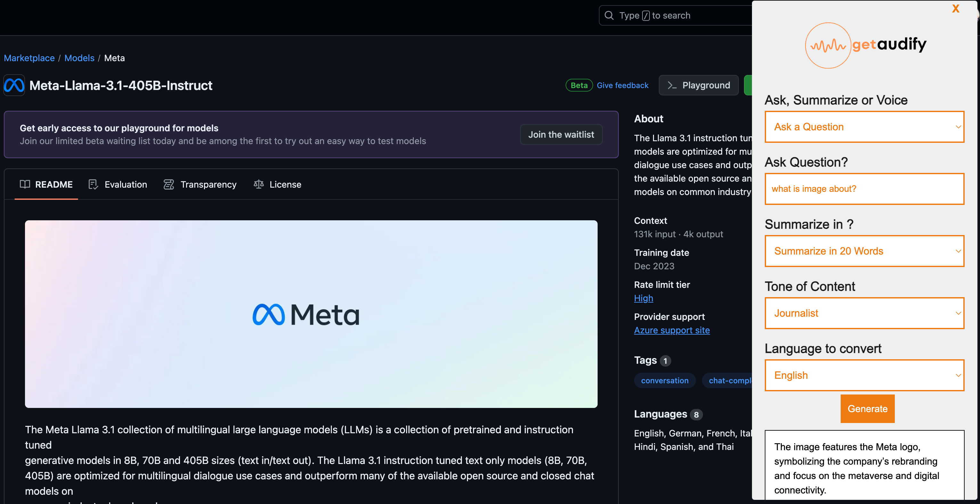The height and width of the screenshot is (504, 980).
Task: Switch to the README tab
Action: click(46, 184)
